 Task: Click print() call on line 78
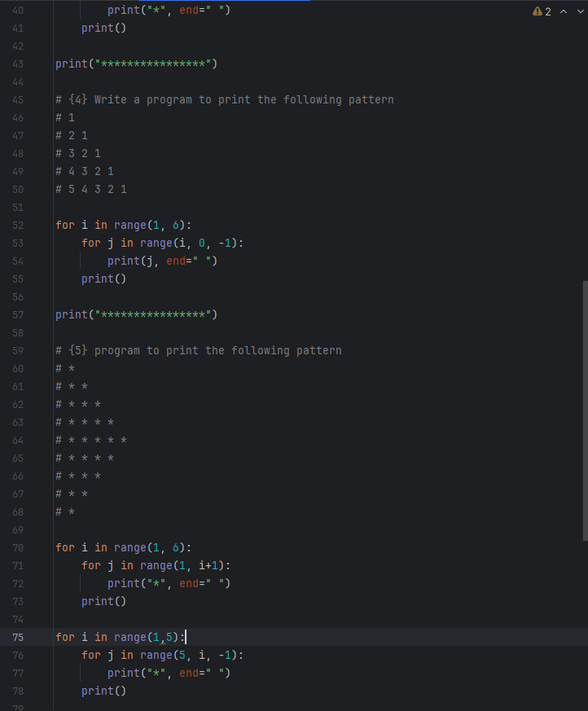click(x=103, y=691)
